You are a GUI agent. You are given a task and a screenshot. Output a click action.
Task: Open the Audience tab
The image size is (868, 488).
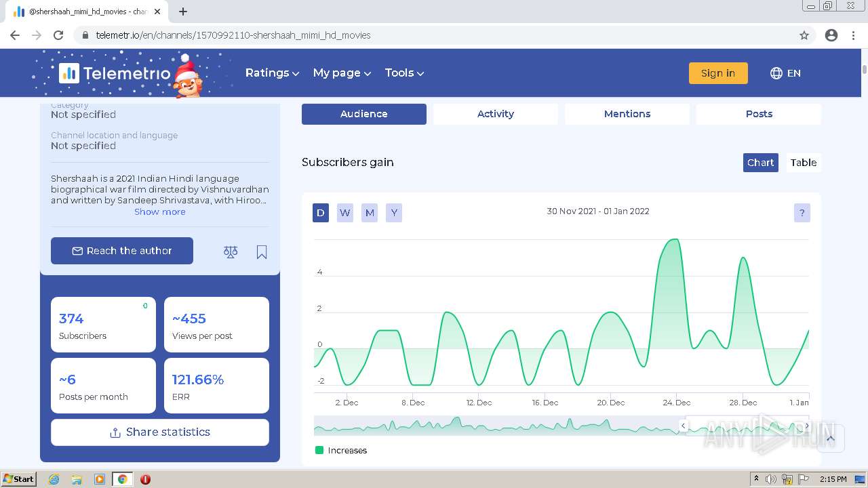(364, 114)
